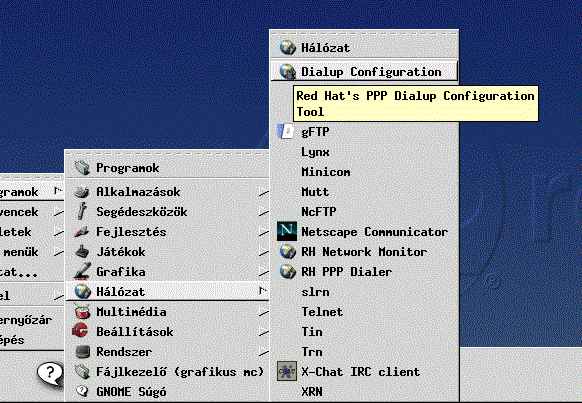Expand the Multimédia submenu arrow

point(264,313)
